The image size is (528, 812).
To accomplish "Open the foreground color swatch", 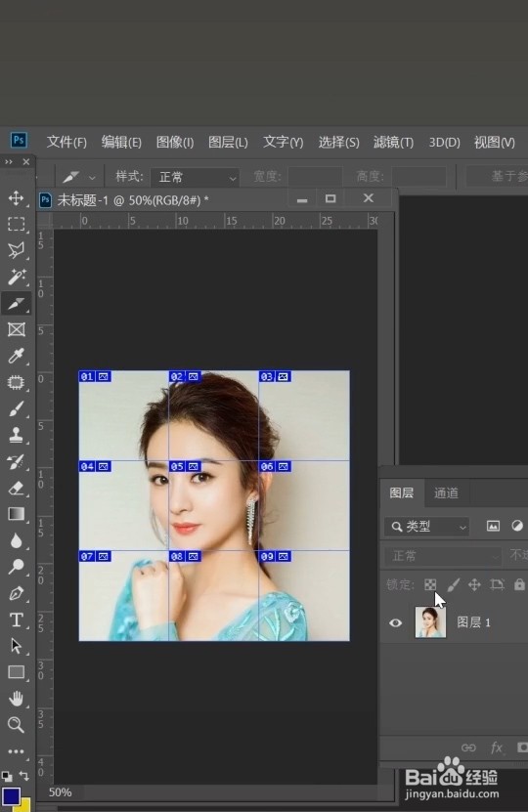I will pyautogui.click(x=11, y=796).
